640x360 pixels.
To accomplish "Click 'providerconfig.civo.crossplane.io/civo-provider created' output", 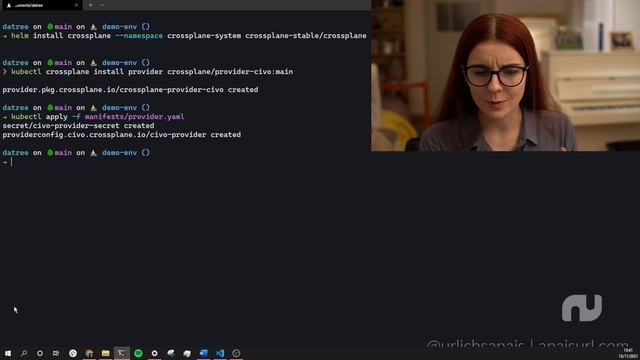I will click(122, 135).
